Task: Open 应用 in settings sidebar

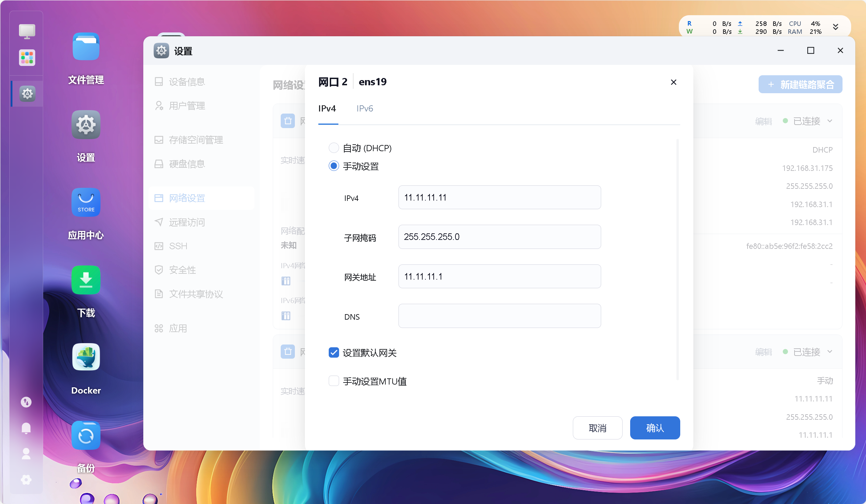Action: (x=201, y=328)
